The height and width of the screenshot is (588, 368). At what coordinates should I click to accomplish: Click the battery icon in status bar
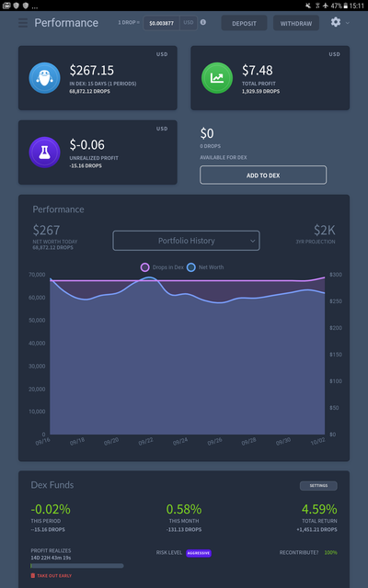[346, 6]
